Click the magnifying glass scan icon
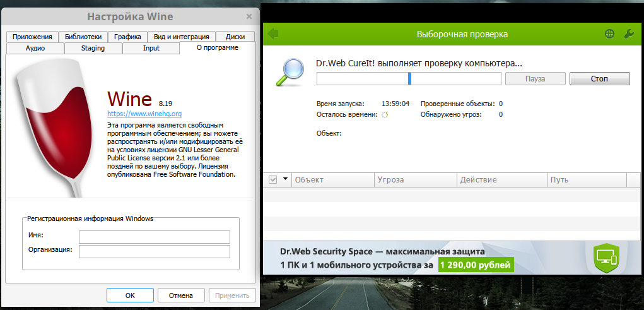The height and width of the screenshot is (310, 644). click(x=291, y=71)
